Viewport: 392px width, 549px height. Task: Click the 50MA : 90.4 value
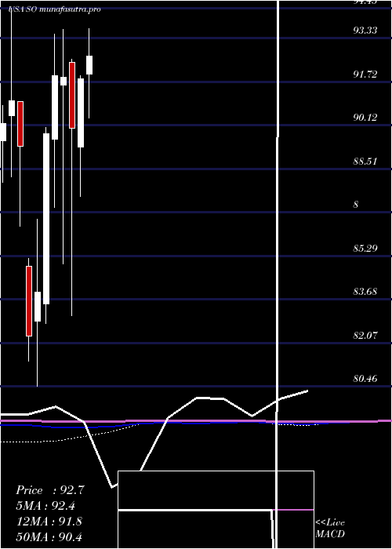coord(49,536)
